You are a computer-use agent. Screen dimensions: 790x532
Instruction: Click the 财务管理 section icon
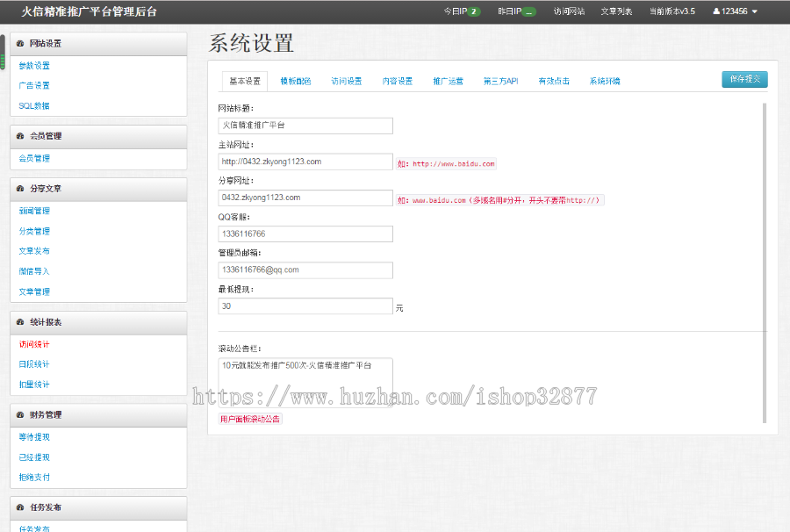click(19, 415)
